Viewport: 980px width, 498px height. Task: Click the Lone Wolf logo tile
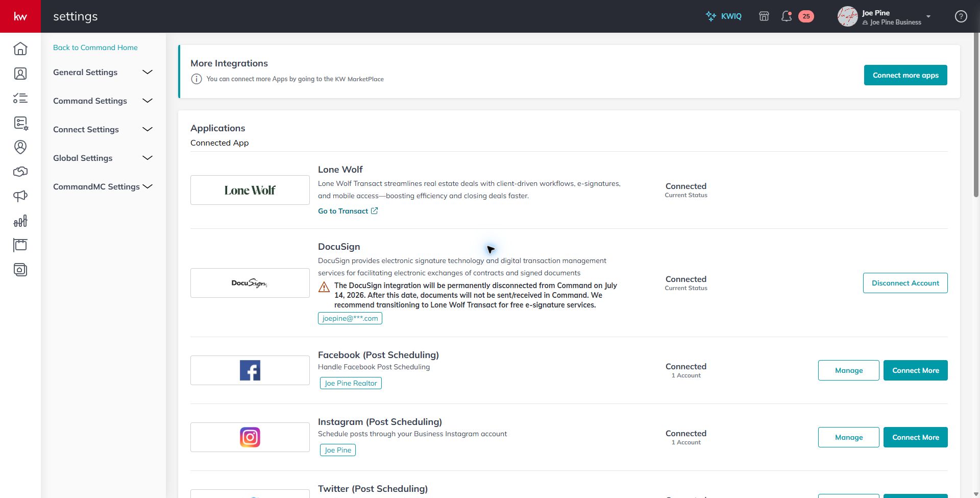pos(250,190)
